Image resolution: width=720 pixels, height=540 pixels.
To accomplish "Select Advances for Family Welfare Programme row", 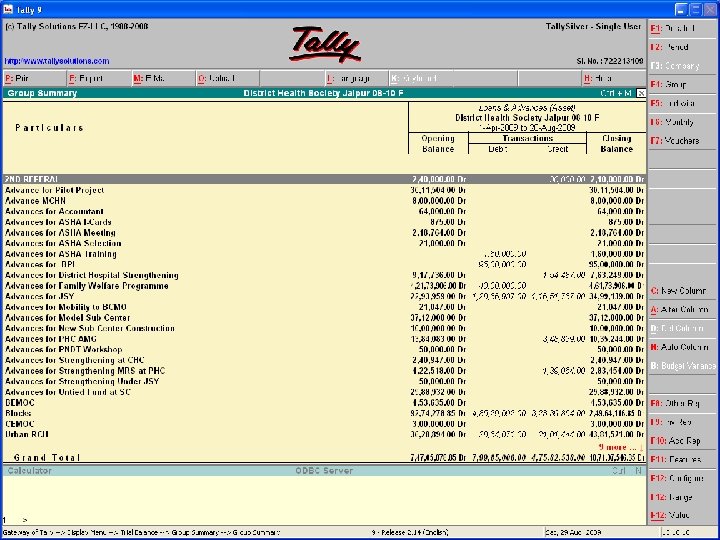I will [x=324, y=286].
